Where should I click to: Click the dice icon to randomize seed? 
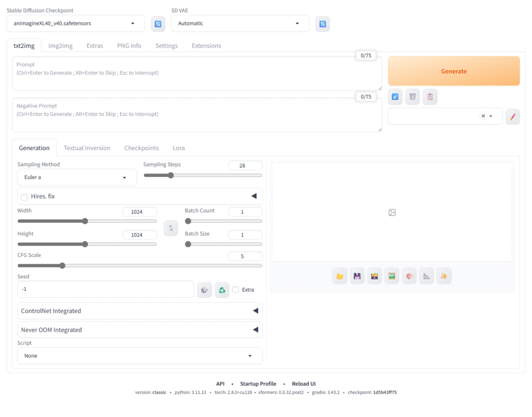tap(205, 290)
